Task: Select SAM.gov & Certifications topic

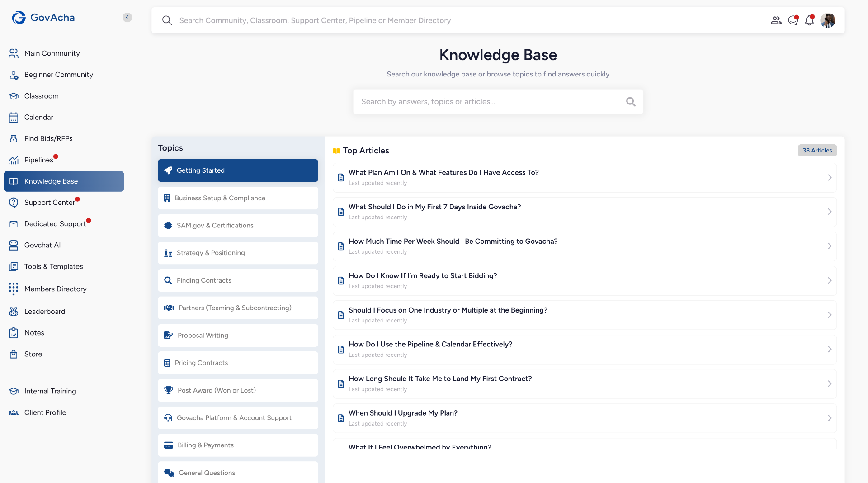Action: 238,226
